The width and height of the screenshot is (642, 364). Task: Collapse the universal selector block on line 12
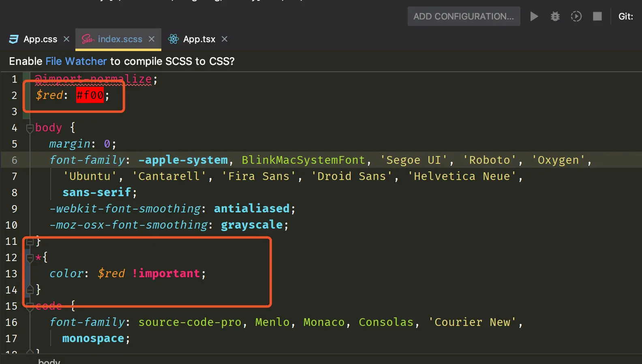tap(30, 258)
